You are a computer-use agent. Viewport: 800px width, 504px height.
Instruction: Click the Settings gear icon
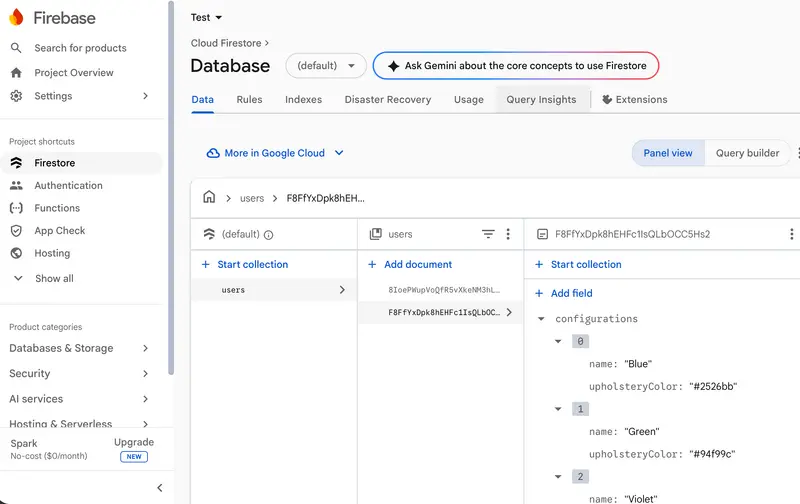coord(16,96)
